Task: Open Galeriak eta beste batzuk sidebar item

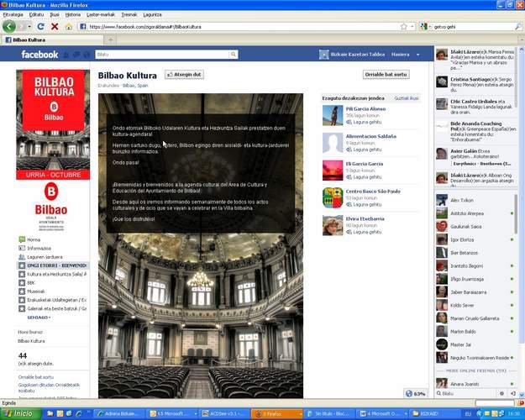Action: pos(53,308)
